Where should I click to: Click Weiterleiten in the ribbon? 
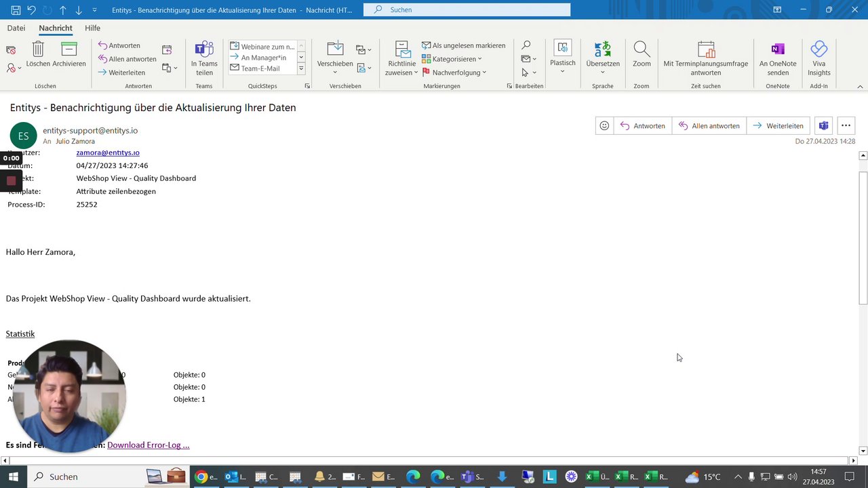click(122, 73)
